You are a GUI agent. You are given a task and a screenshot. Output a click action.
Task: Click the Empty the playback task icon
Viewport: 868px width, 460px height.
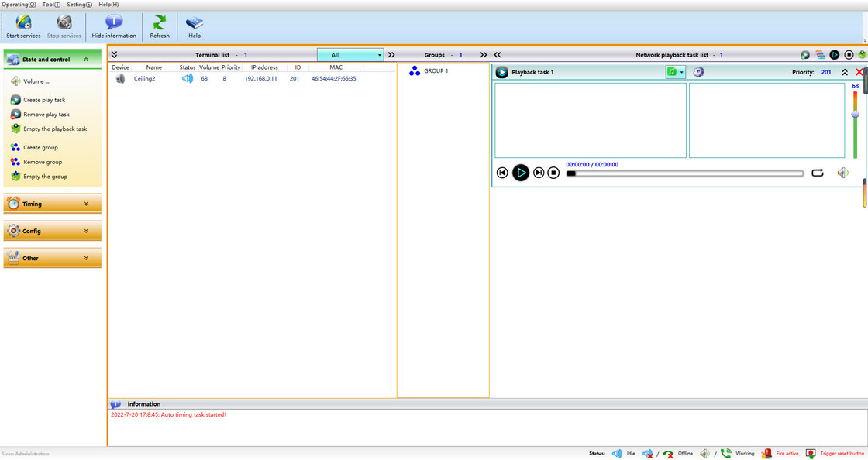(17, 129)
